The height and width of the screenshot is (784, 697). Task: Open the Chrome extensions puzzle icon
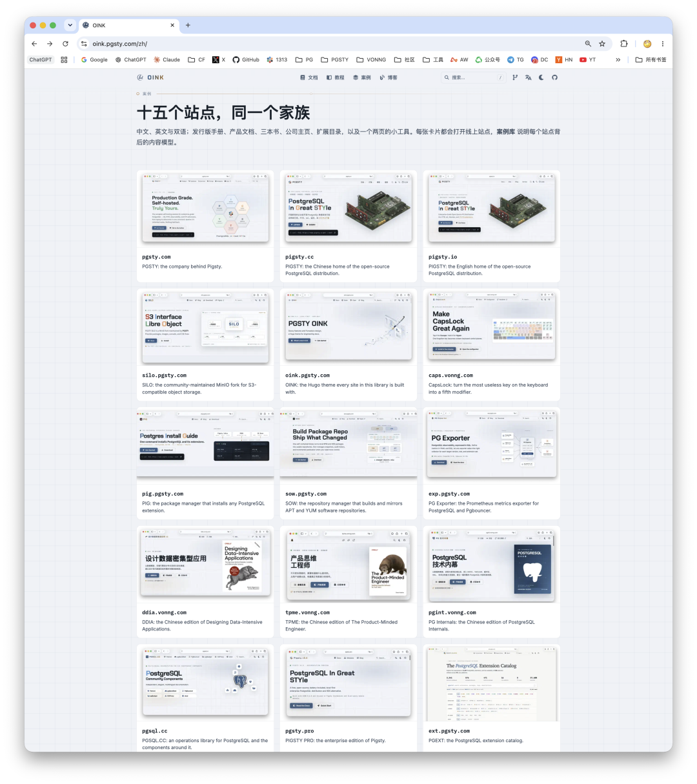tap(624, 44)
